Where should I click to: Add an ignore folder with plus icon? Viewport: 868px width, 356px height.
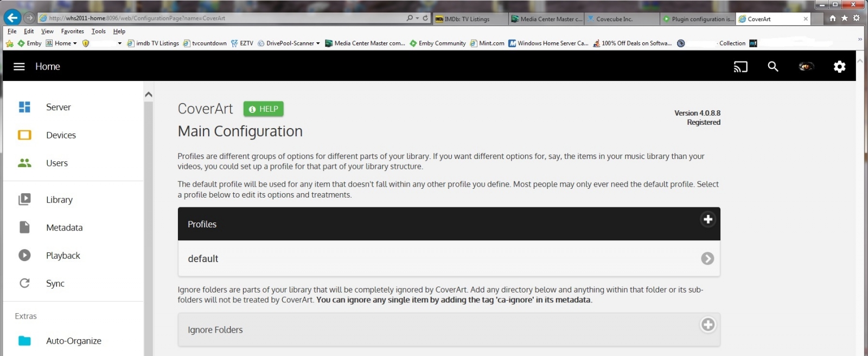coord(707,325)
